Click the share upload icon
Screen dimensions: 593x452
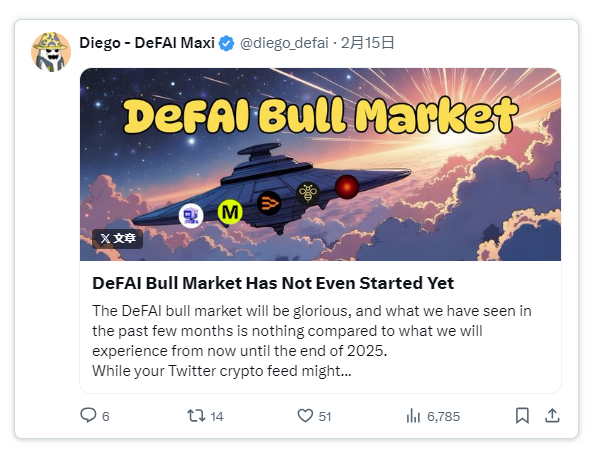pos(552,415)
